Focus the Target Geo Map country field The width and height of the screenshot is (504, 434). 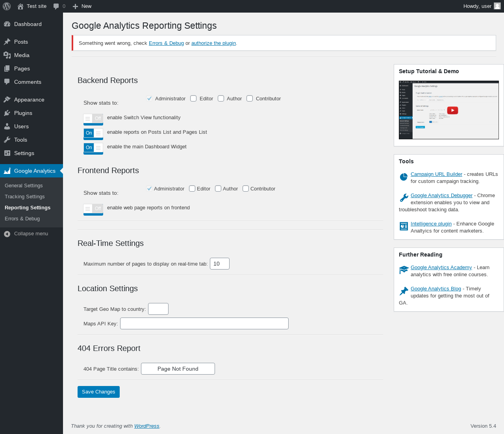[158, 309]
